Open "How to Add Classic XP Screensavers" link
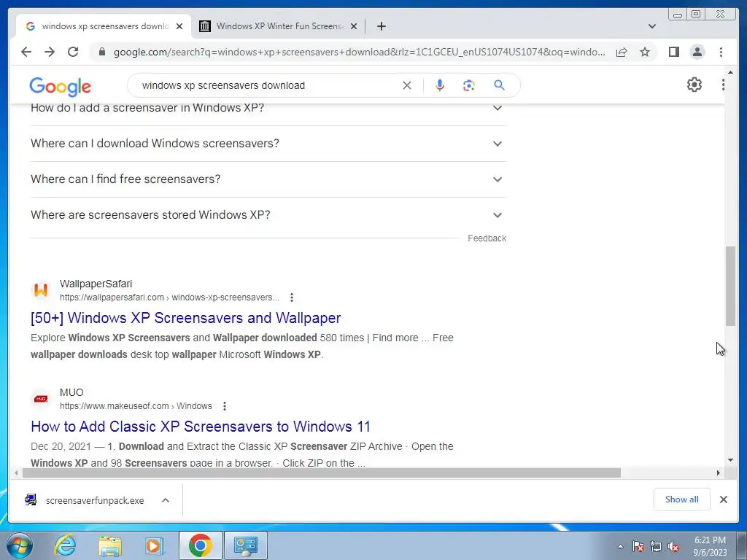 point(201,426)
